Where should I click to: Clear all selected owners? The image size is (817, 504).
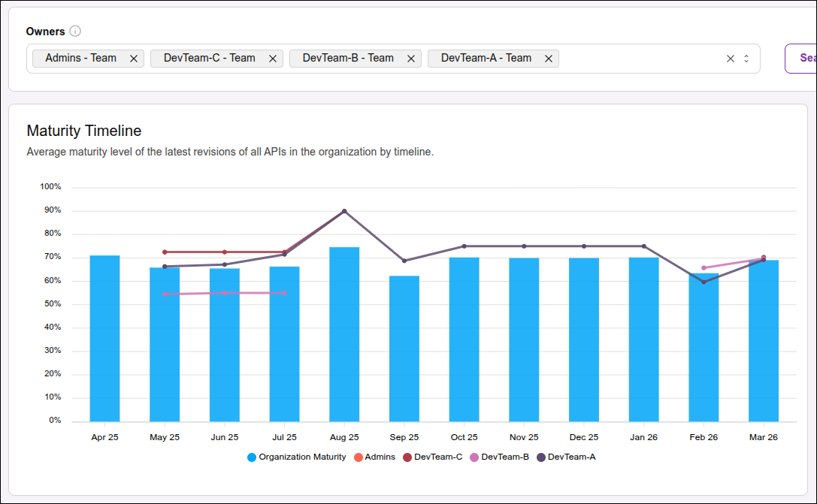pos(730,59)
